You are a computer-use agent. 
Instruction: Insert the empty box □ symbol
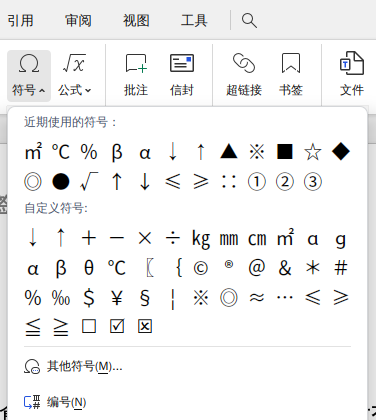[89, 326]
